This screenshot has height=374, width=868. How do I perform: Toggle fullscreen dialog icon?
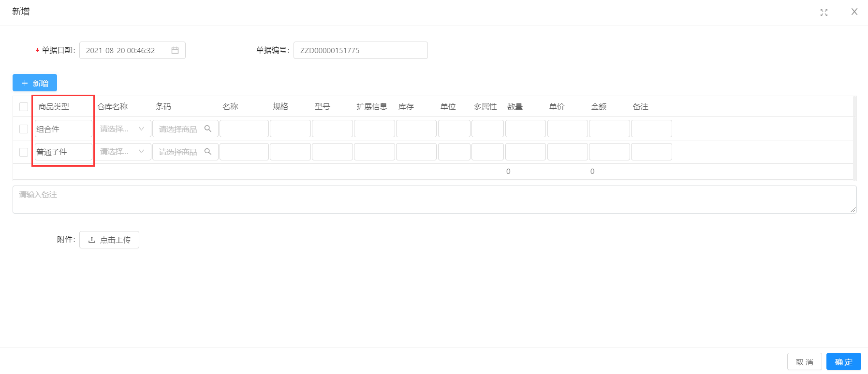click(824, 13)
